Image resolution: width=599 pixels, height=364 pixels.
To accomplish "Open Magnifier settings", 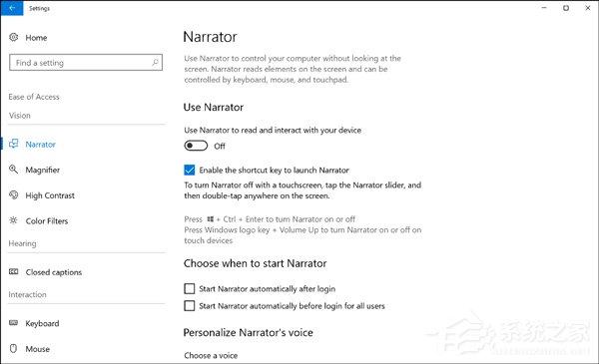I will (x=42, y=170).
